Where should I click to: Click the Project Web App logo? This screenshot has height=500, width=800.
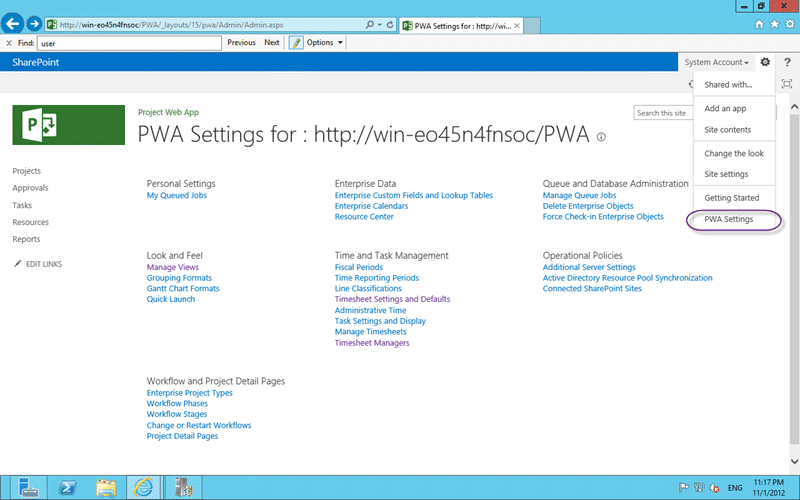click(68, 125)
